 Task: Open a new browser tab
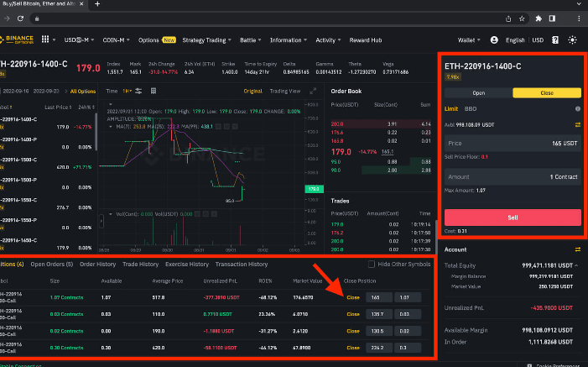click(97, 3)
